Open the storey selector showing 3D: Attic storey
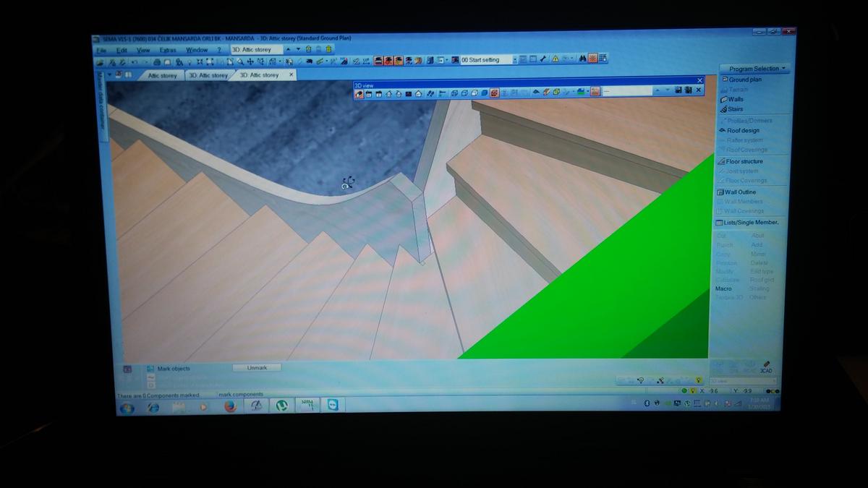Screen dimensions: 868x488 256,49
